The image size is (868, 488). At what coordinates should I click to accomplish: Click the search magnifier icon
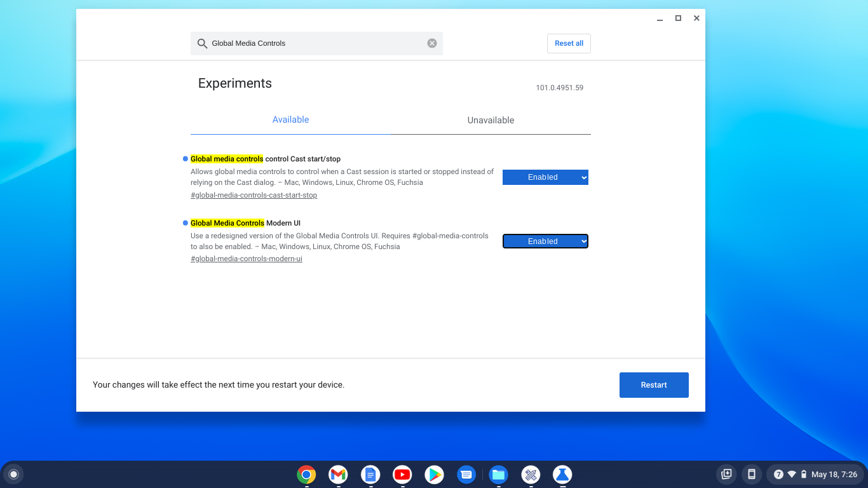pyautogui.click(x=202, y=43)
